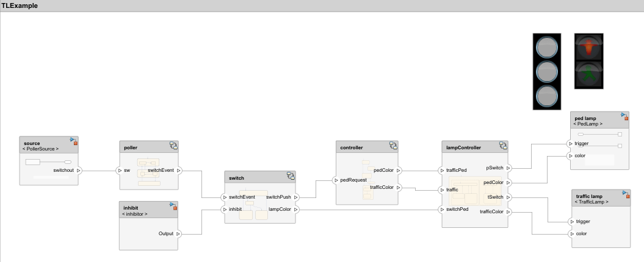The image size is (644, 262).
Task: Click the < PedLamp > type label
Action: tap(588, 124)
